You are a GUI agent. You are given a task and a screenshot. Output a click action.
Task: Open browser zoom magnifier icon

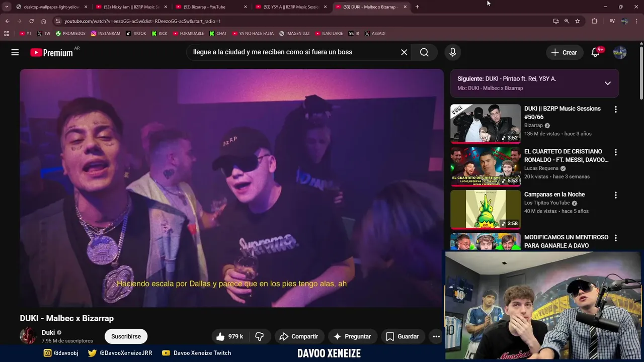pos(567,21)
